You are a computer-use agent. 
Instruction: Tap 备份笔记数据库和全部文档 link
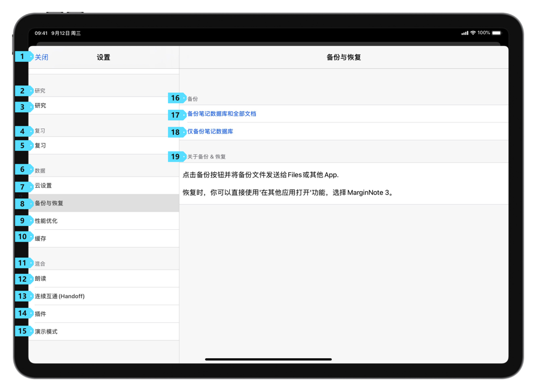point(222,114)
